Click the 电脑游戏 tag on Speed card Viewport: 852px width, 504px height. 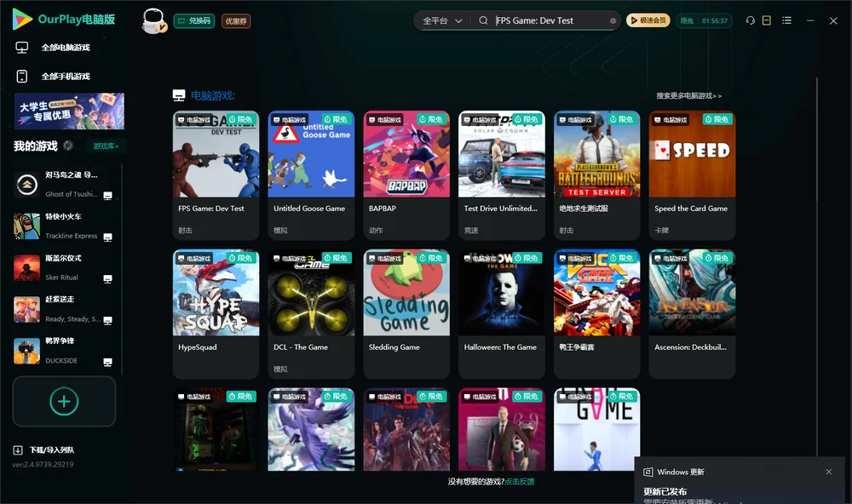pyautogui.click(x=671, y=119)
